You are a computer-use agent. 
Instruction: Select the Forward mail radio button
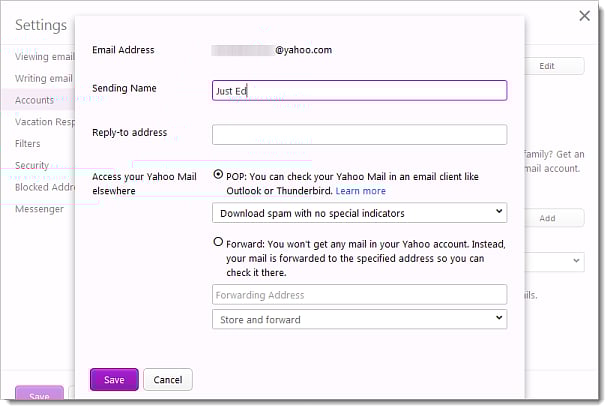(x=218, y=242)
